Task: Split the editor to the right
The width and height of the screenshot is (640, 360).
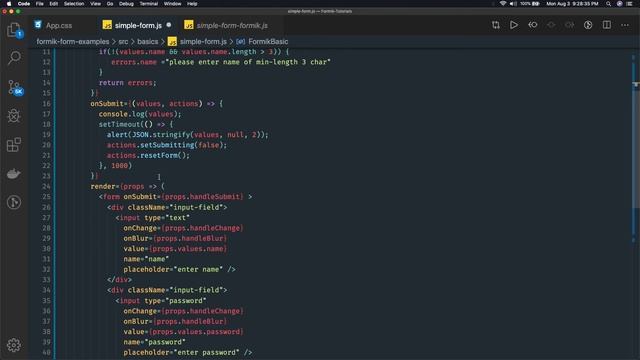Action: click(607, 25)
